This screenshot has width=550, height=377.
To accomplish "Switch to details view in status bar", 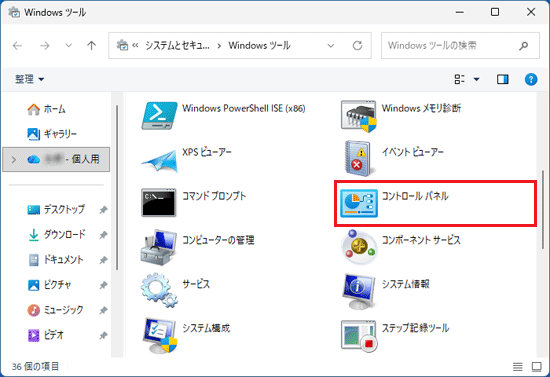I will [x=518, y=366].
